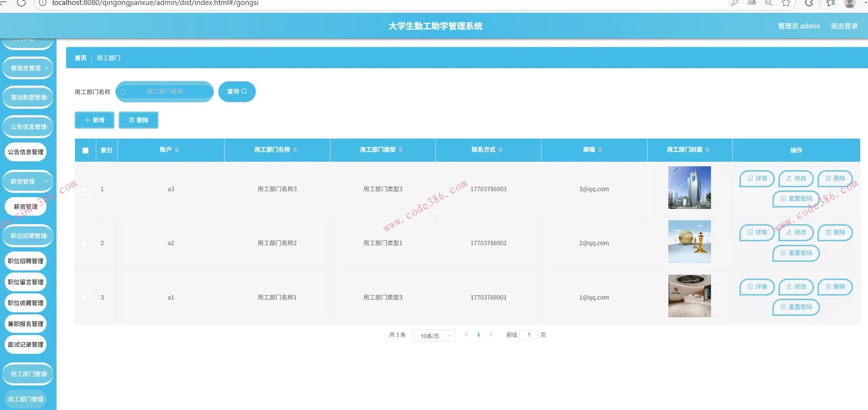Sort by the 用工部门封面 column arrows
Screen dimensions: 868x410
click(x=708, y=150)
